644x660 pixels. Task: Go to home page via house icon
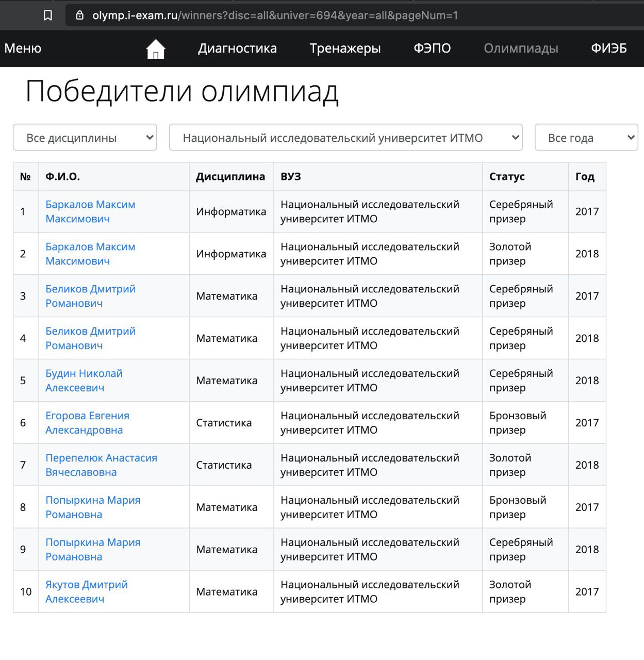(156, 49)
